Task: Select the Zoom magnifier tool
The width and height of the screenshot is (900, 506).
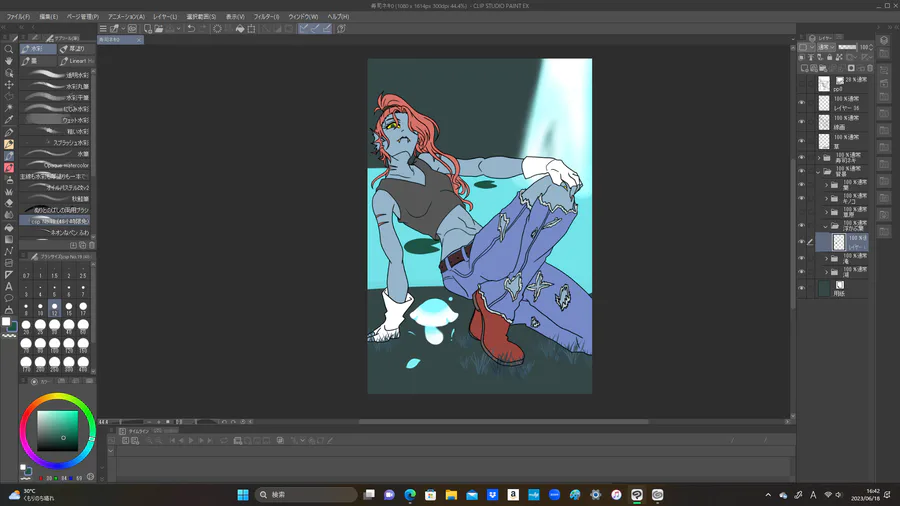Action: click(x=9, y=49)
